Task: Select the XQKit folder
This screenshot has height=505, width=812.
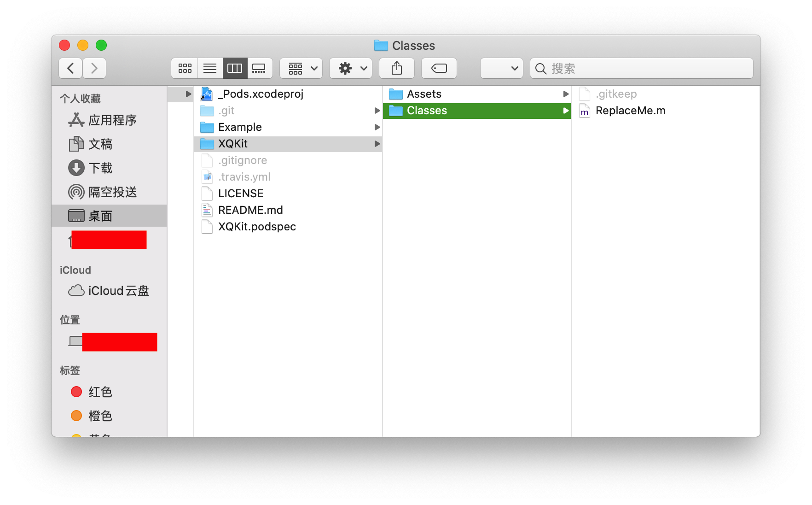Action: click(288, 144)
